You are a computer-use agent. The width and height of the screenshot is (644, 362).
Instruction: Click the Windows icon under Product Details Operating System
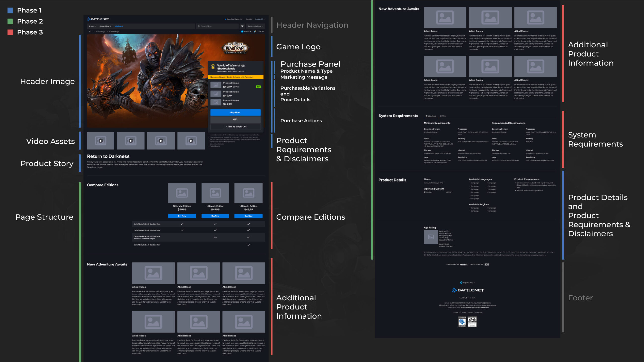coord(425,192)
